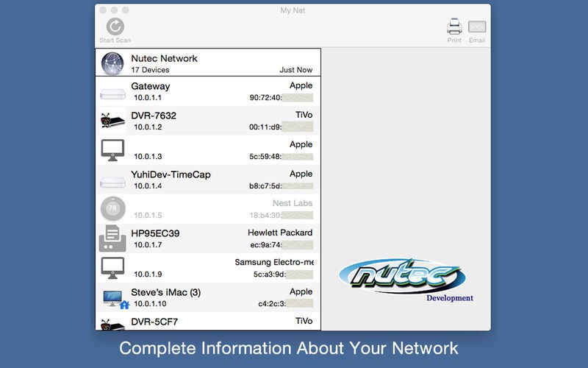Click the Nutec Network title
The width and height of the screenshot is (588, 368).
pyautogui.click(x=164, y=59)
